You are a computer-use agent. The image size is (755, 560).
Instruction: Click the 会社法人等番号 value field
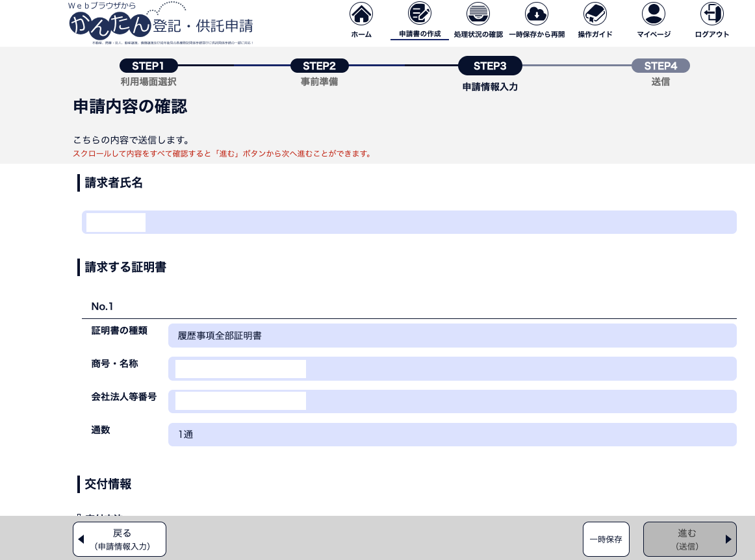pos(452,401)
